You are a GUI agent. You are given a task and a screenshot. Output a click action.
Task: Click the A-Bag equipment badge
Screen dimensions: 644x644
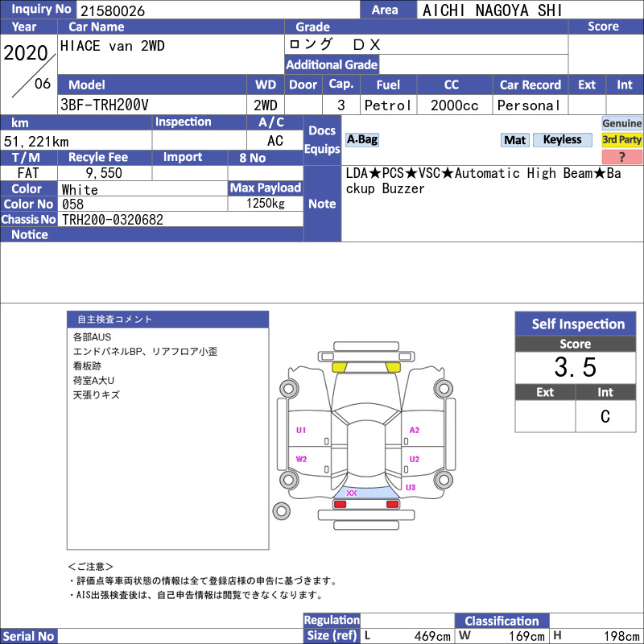tap(361, 139)
